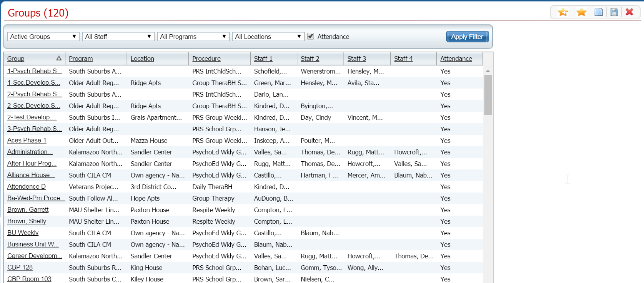Image resolution: width=644 pixels, height=283 pixels.
Task: Create new record using the blank page icon
Action: pyautogui.click(x=599, y=12)
